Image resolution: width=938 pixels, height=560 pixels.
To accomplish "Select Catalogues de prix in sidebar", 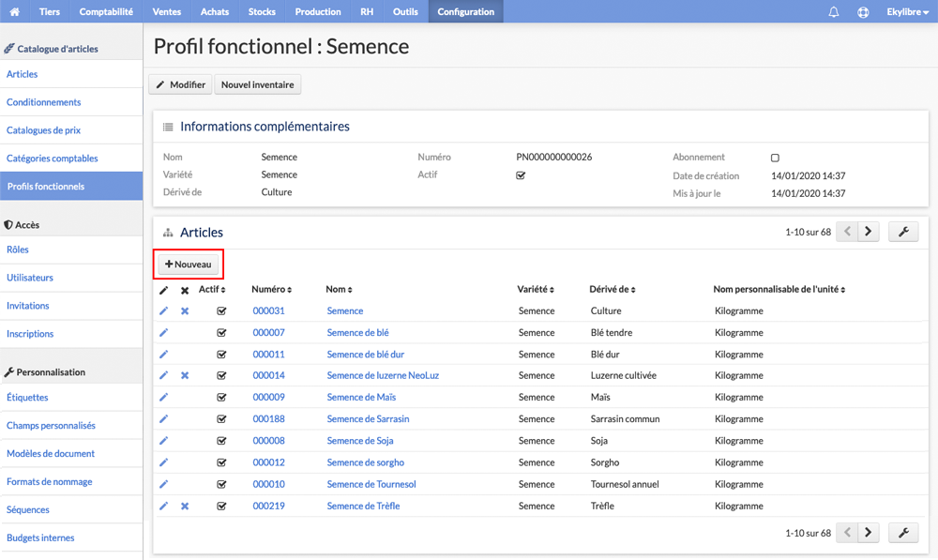I will coord(43,129).
